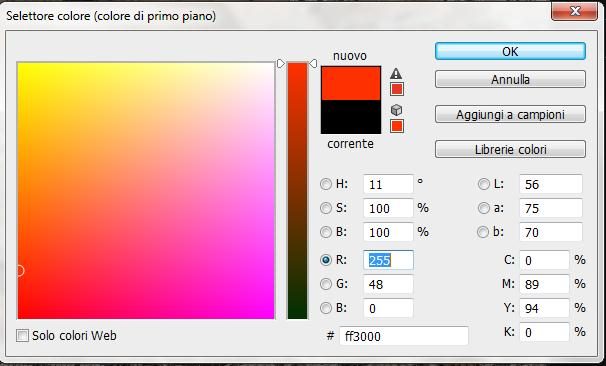Cancel with the Annulla button
This screenshot has height=366, width=606.
click(x=510, y=80)
